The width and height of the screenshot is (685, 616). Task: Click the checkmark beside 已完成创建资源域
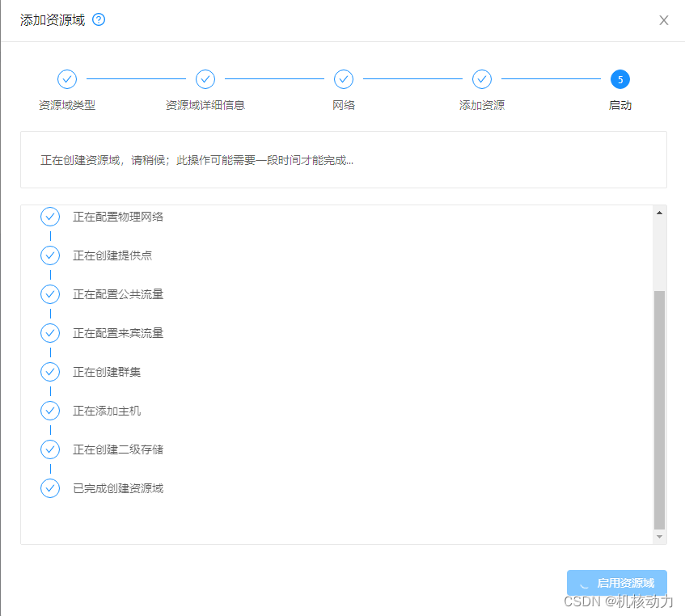[x=50, y=488]
